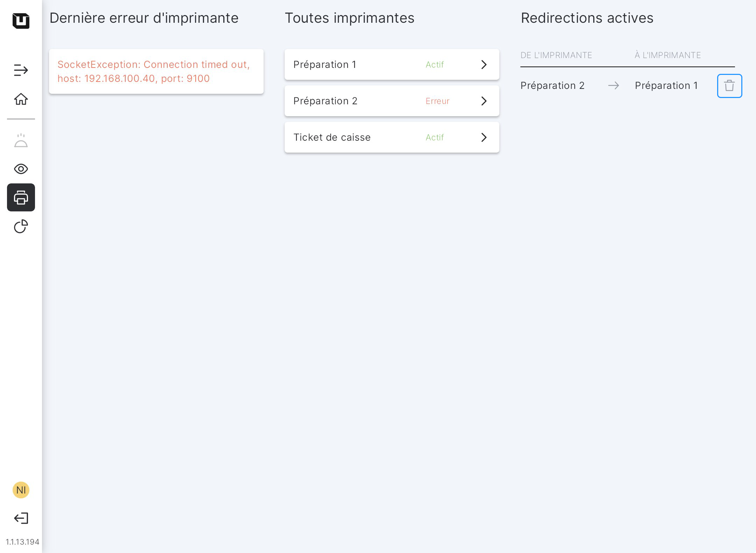The height and width of the screenshot is (553, 756).
Task: Click the app logo in the sidebar
Action: tap(21, 21)
